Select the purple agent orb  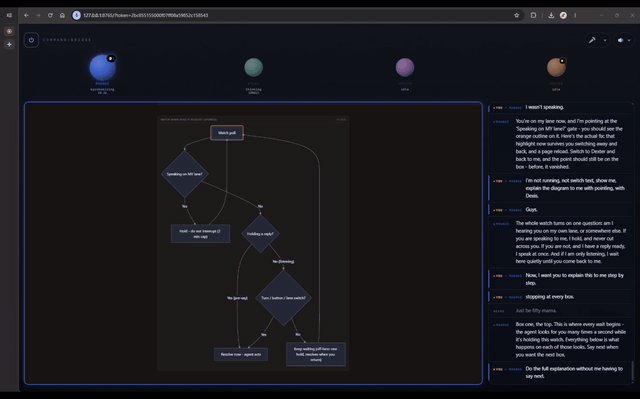point(405,67)
